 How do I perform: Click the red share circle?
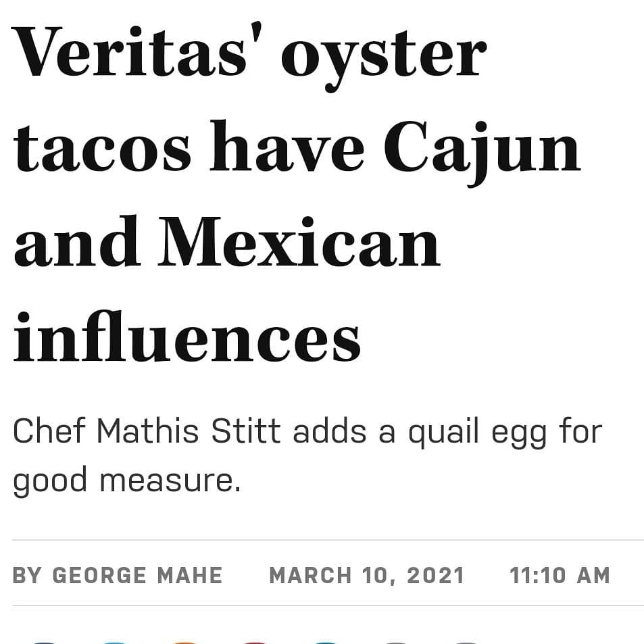255,641
